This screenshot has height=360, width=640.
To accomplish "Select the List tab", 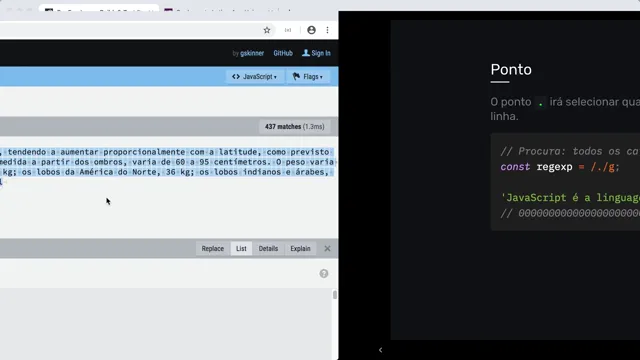I will (241, 248).
